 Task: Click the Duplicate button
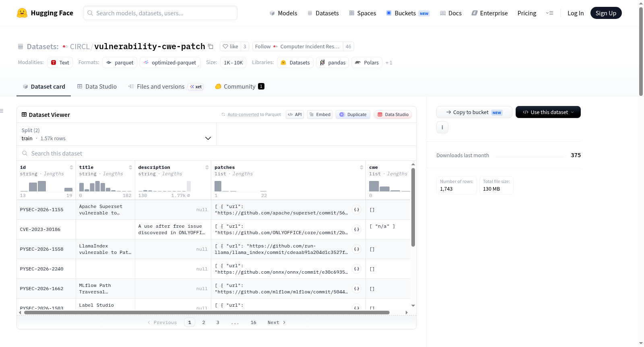pos(353,114)
